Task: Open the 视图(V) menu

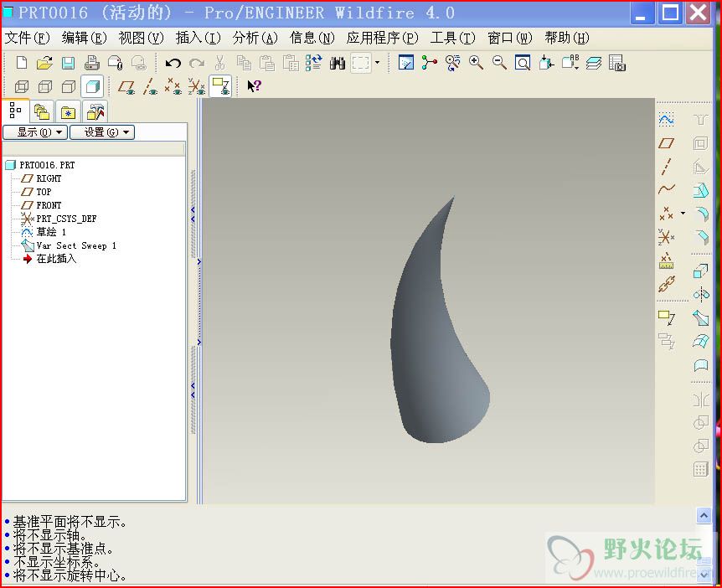Action: tap(141, 38)
